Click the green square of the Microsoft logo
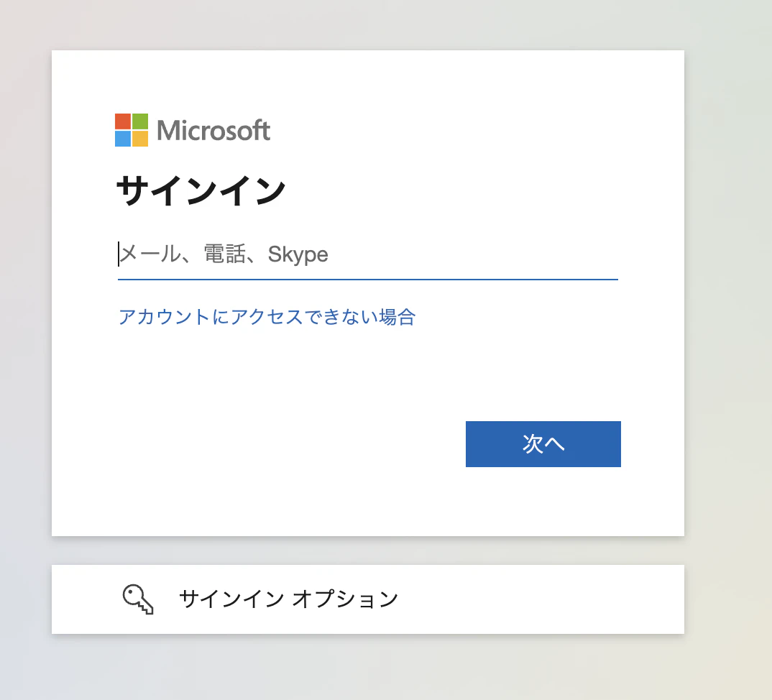Image resolution: width=772 pixels, height=700 pixels. pyautogui.click(x=140, y=120)
